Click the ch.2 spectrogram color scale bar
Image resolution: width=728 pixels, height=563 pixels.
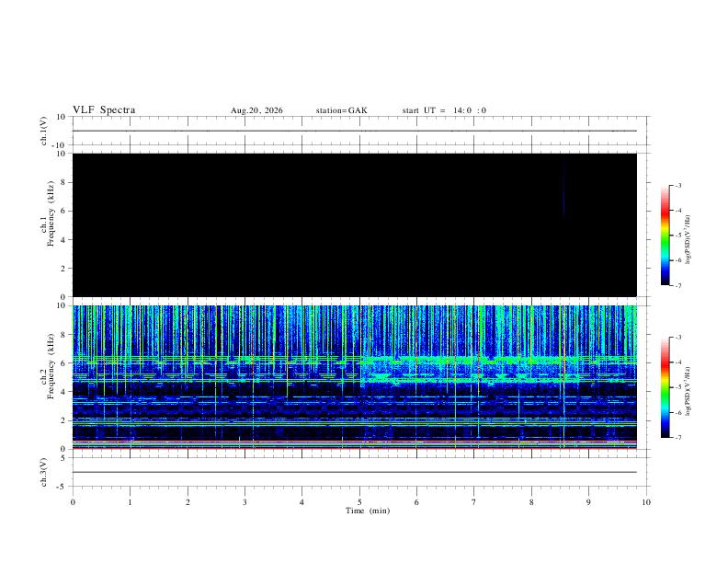[x=665, y=387]
